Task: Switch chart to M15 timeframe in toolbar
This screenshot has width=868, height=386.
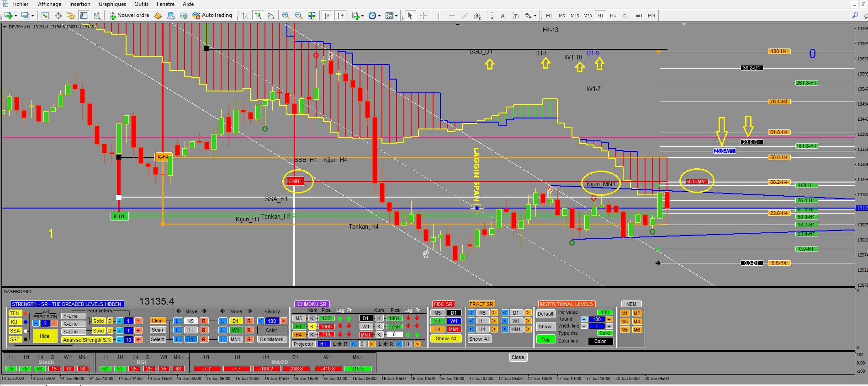Action: point(575,16)
